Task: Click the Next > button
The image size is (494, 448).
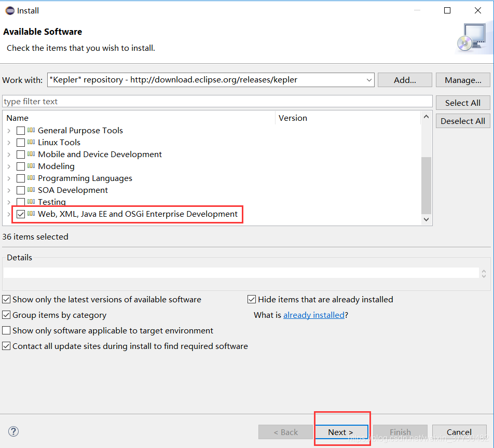Action: click(x=341, y=432)
